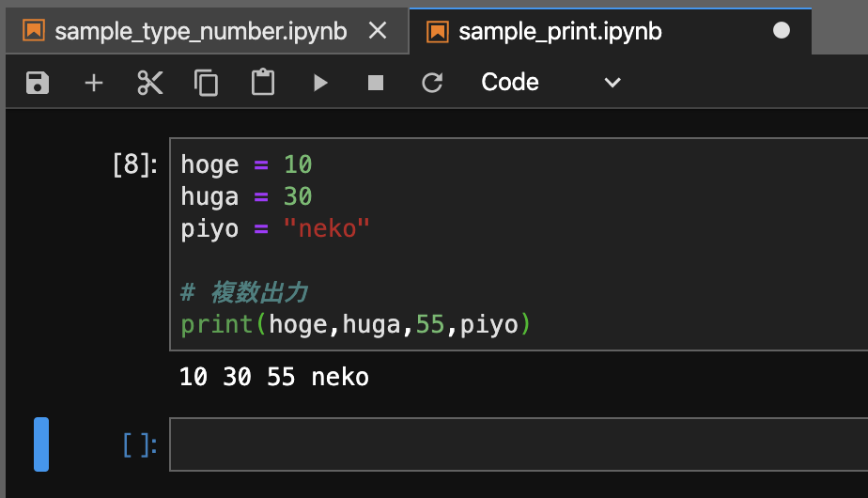The width and height of the screenshot is (868, 498).
Task: Click the unsaved dot on sample_print.ipynb tab
Action: click(x=782, y=31)
